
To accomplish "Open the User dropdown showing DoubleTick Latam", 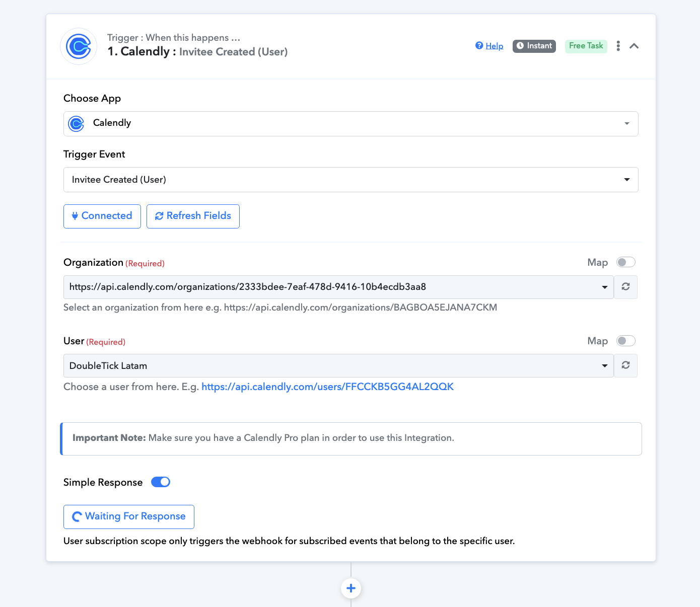I will click(x=338, y=366).
